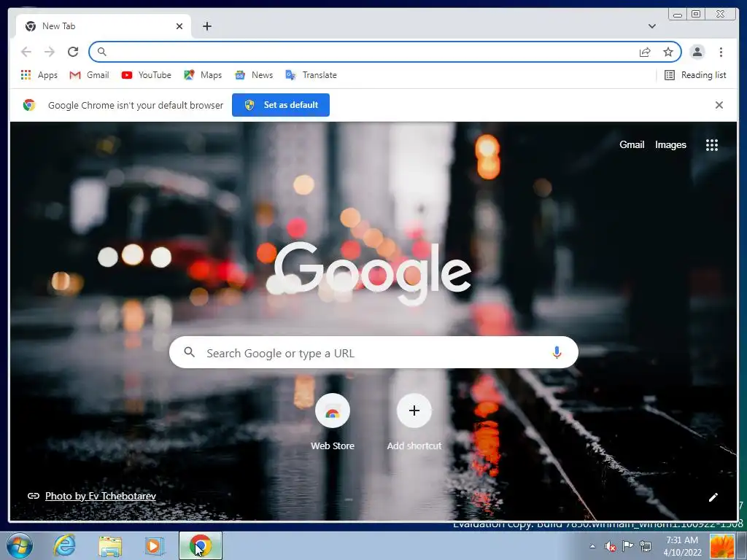Launch Internet Explorer from the taskbar
The width and height of the screenshot is (747, 560).
pyautogui.click(x=64, y=545)
